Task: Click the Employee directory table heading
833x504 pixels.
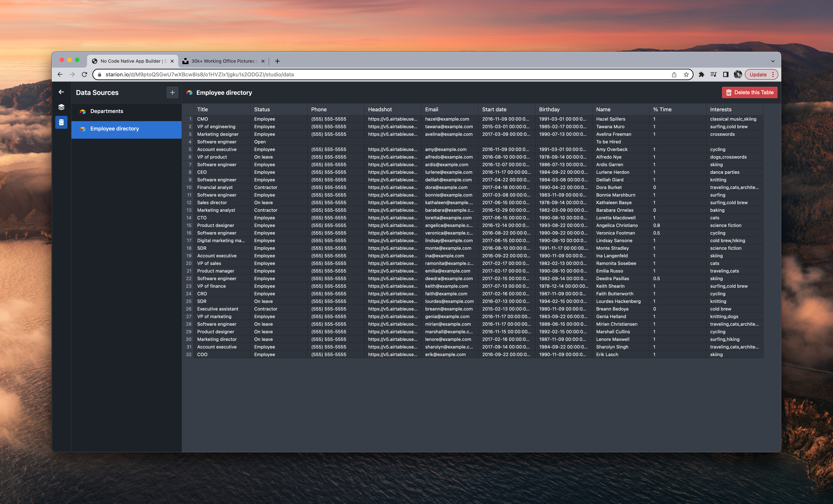Action: tap(224, 92)
